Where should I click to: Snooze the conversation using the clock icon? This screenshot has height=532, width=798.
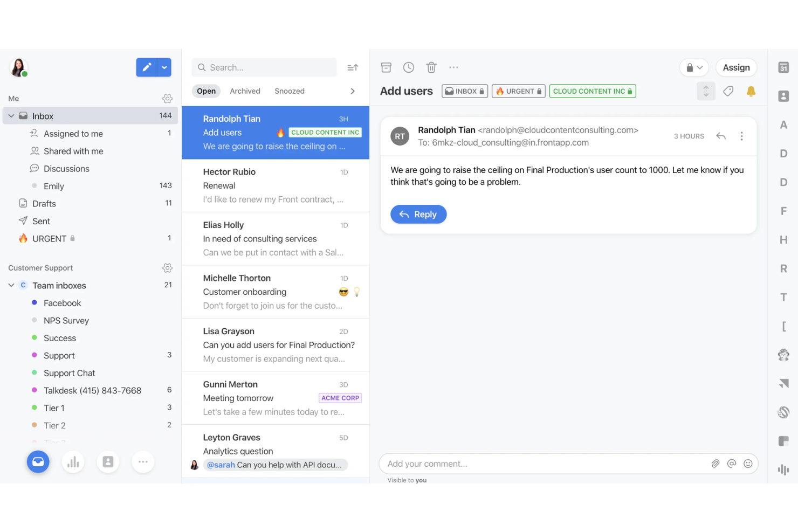coord(409,67)
